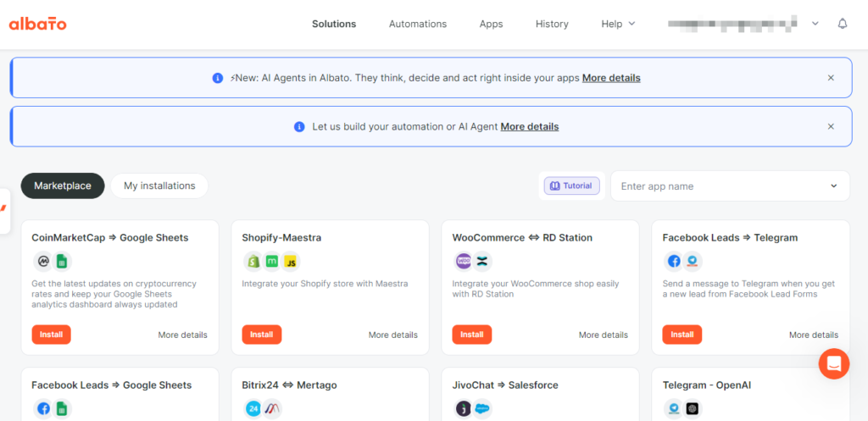Click the Albato logo
Screen dimensions: 868x421
pyautogui.click(x=37, y=24)
